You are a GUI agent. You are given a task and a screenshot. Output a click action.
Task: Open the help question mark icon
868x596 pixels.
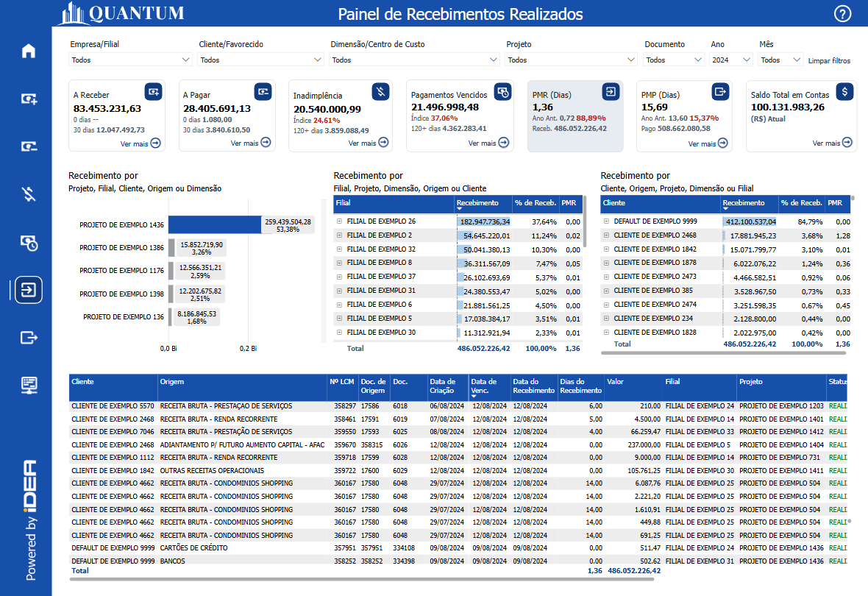pyautogui.click(x=842, y=13)
